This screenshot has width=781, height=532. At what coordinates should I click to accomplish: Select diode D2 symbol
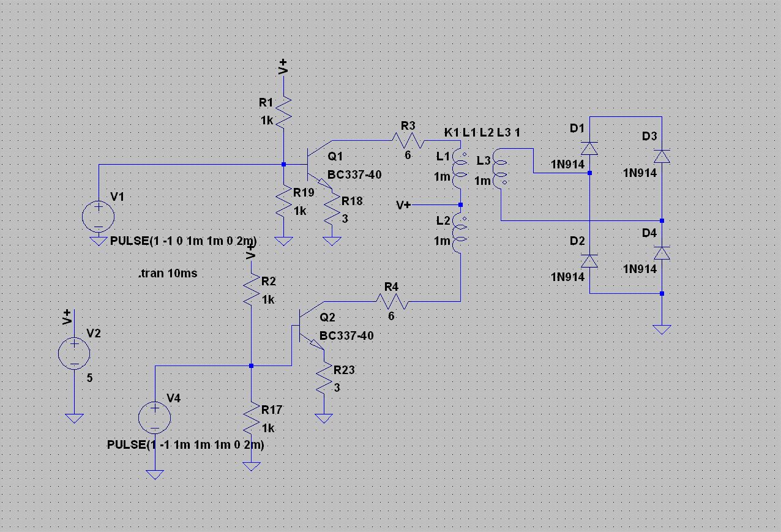click(589, 261)
